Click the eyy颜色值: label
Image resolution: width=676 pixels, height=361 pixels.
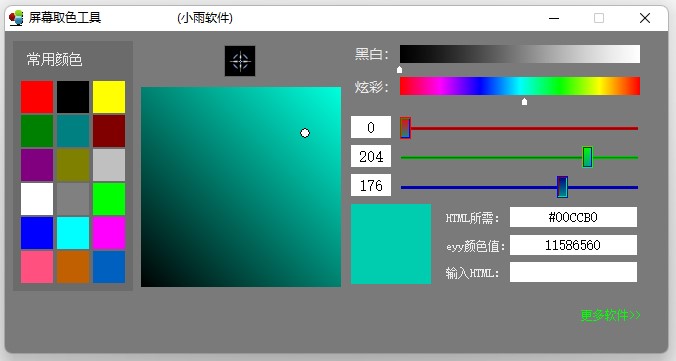476,246
